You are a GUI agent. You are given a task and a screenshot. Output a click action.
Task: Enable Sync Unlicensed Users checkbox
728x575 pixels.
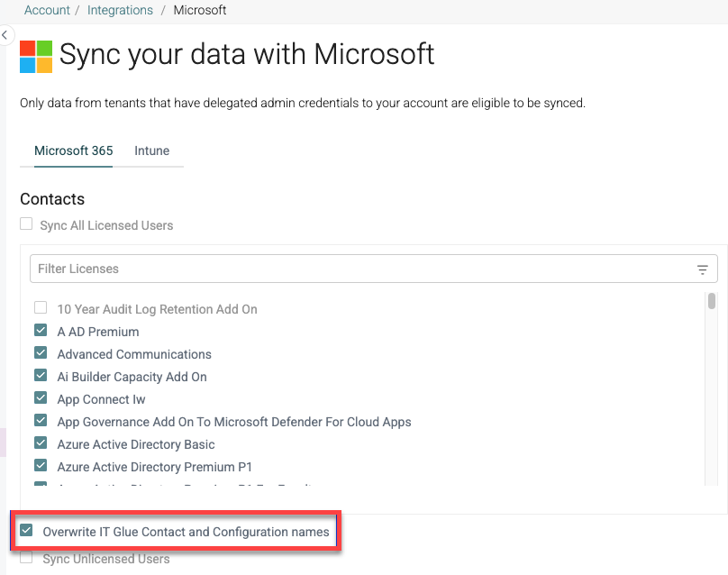27,559
